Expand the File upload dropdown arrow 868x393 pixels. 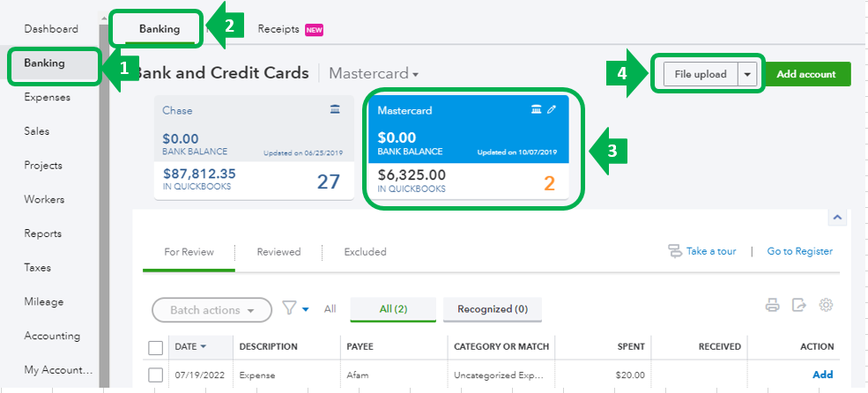click(748, 75)
